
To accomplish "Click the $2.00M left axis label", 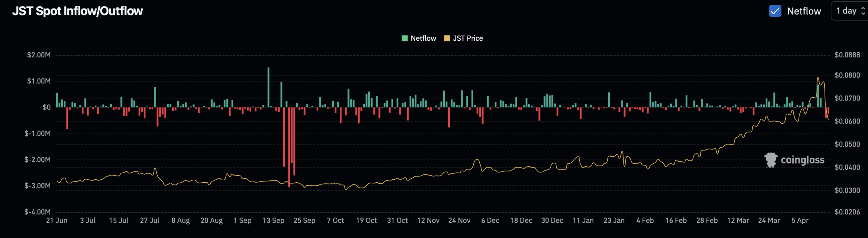I will point(39,55).
